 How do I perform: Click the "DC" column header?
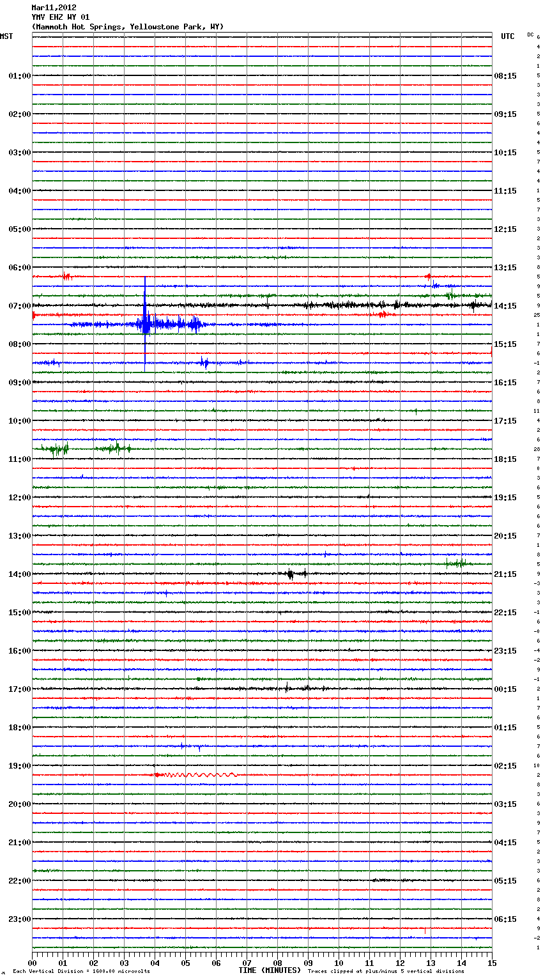point(530,34)
